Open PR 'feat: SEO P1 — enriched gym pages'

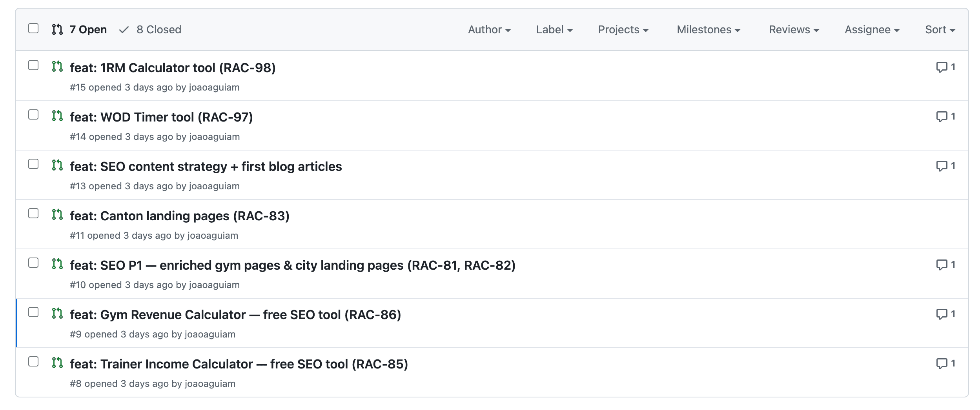tap(293, 265)
